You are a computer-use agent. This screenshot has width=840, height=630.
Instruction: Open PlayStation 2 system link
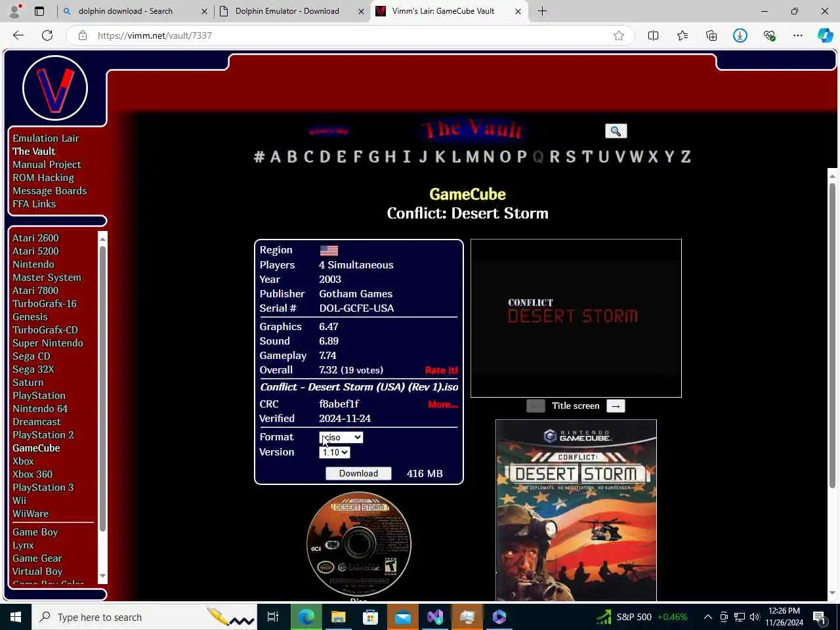click(43, 435)
